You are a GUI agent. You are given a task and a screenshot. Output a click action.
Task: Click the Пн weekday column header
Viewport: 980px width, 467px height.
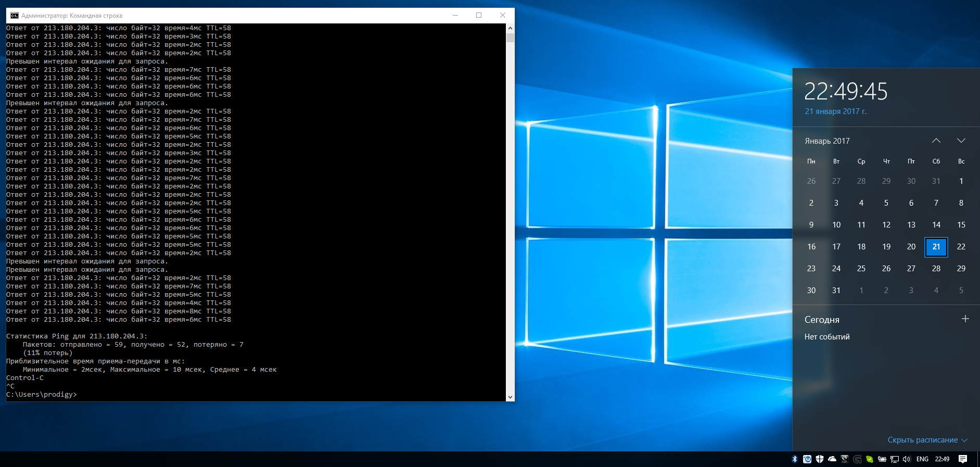(x=811, y=161)
